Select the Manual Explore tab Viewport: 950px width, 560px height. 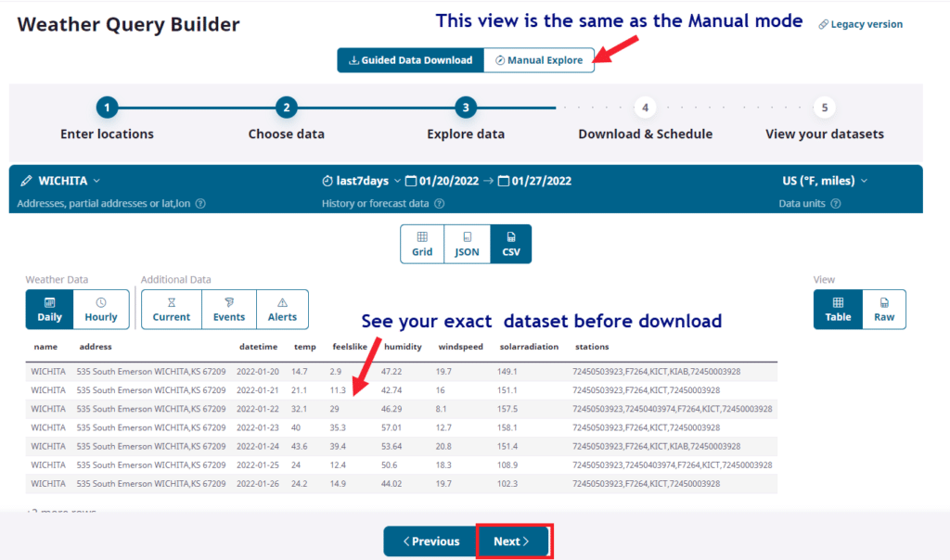(539, 59)
